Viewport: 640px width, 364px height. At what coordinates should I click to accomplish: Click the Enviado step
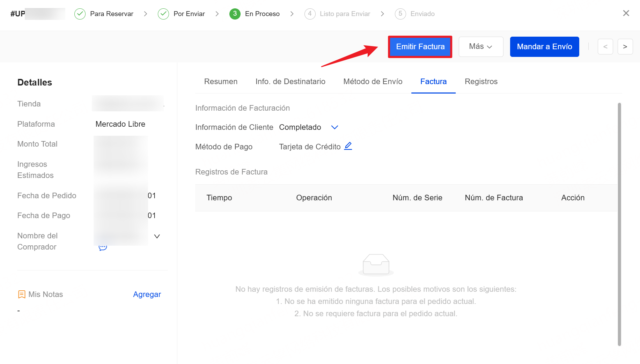pos(415,14)
